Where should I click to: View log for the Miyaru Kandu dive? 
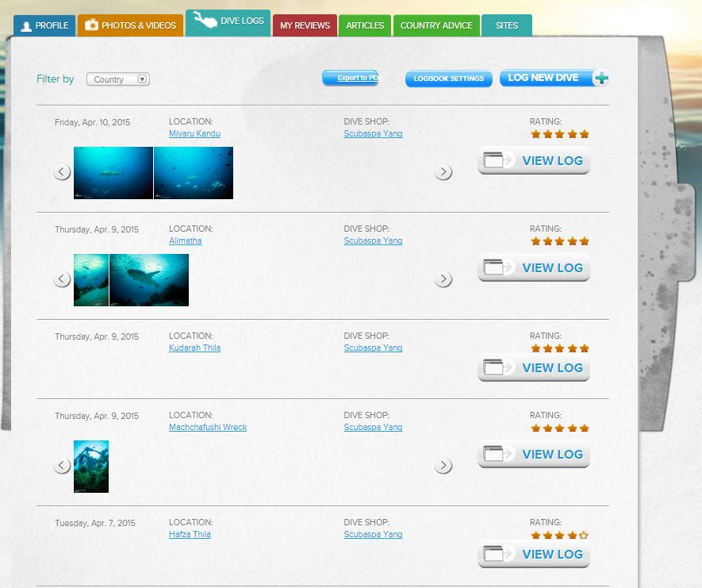(534, 160)
